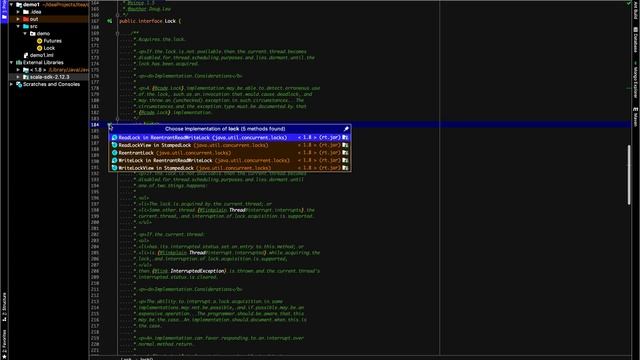Click the Futures class icon

[x=40, y=41]
